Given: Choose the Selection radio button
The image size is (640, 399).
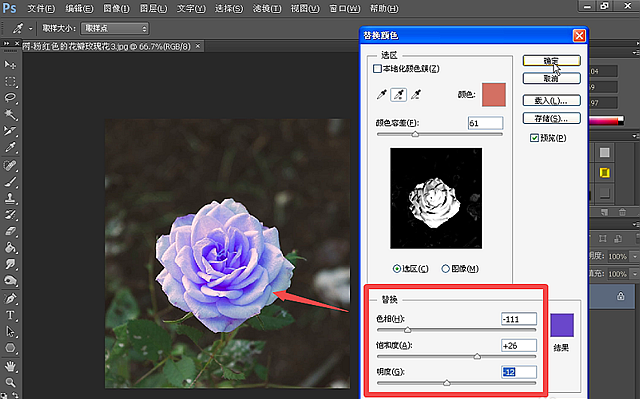Looking at the screenshot, I should point(397,268).
